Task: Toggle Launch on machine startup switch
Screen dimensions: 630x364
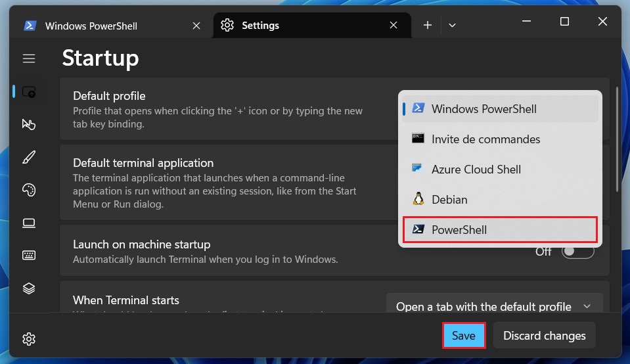Action: point(577,252)
